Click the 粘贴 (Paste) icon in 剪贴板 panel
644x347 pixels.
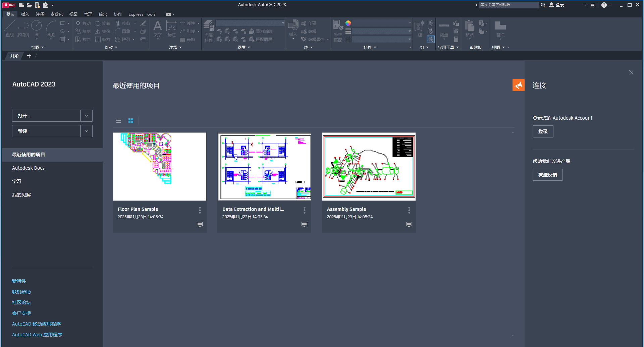469,28
